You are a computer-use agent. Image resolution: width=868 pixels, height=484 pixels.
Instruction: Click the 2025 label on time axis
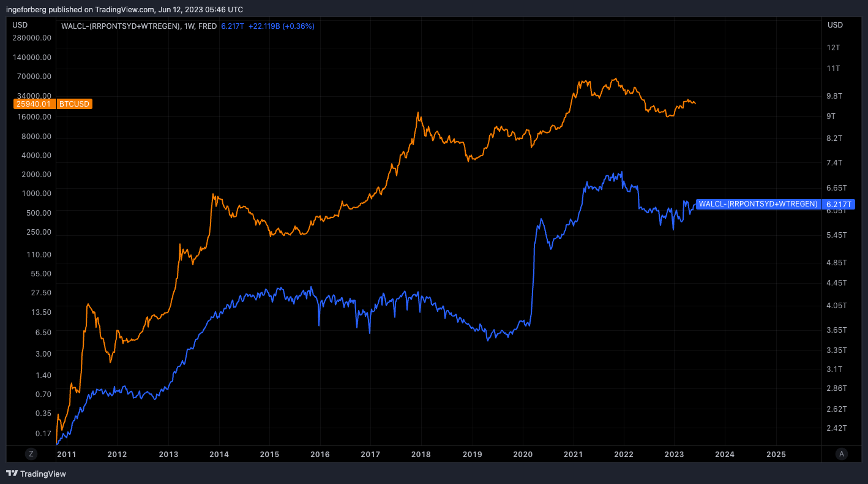(776, 455)
